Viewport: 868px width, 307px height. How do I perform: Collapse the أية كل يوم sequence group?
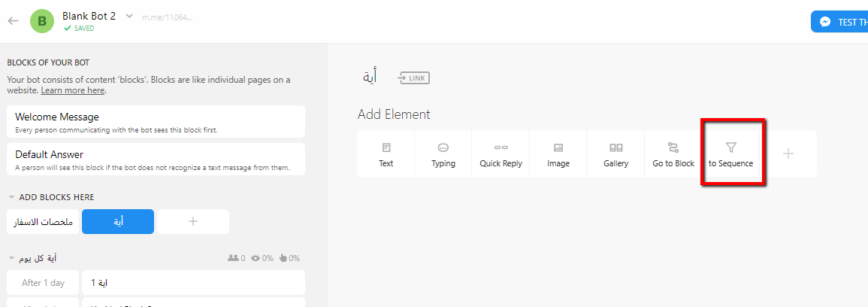coord(11,258)
